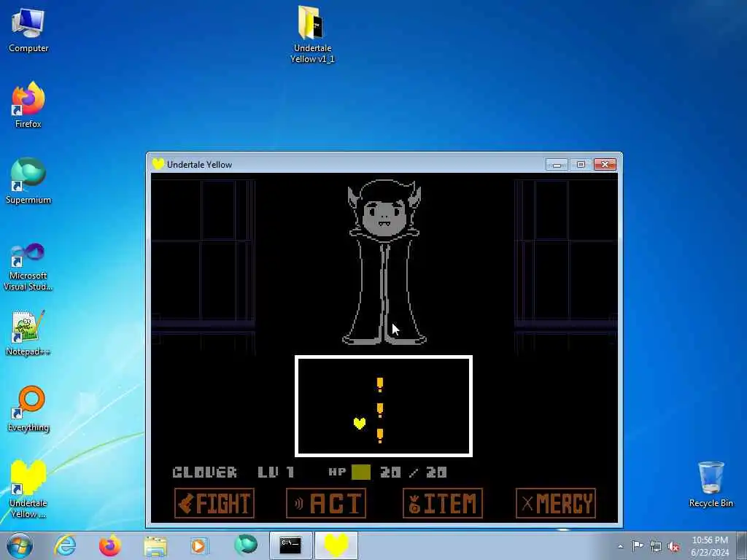Select the Firefox desktop shortcut

click(x=28, y=105)
